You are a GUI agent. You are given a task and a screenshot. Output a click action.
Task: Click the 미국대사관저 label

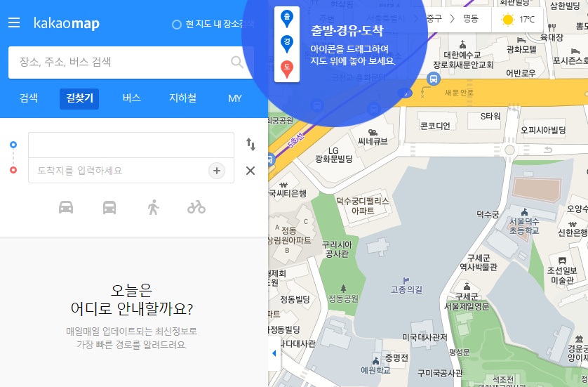pos(425,337)
